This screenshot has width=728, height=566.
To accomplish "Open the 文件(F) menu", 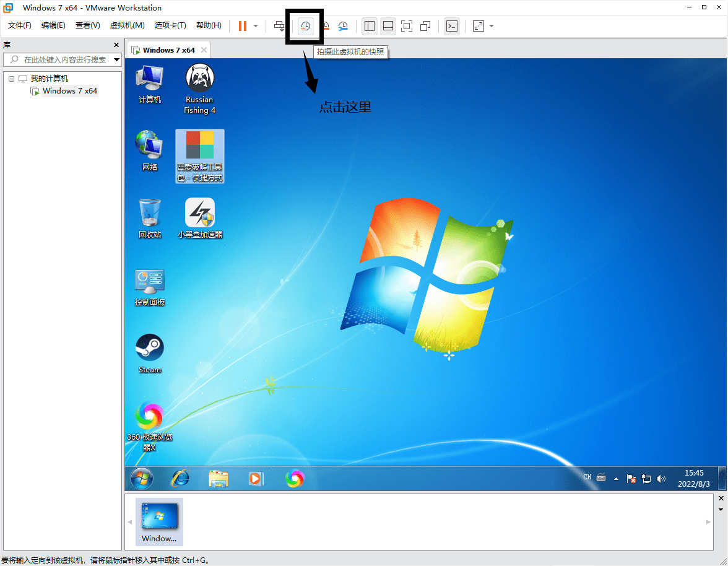I will pyautogui.click(x=20, y=25).
